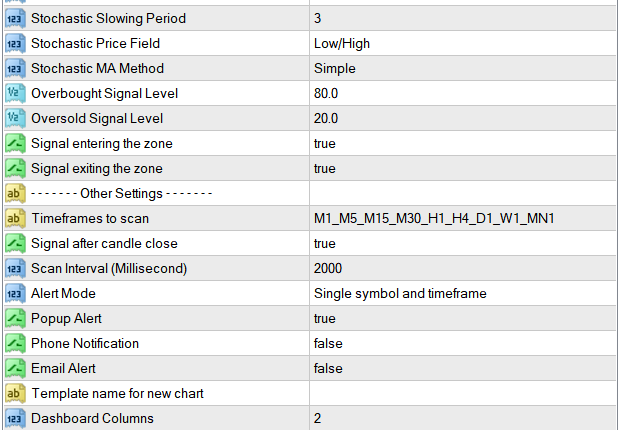Toggle the Popup Alert true value
This screenshot has width=619, height=430.
[x=324, y=319]
